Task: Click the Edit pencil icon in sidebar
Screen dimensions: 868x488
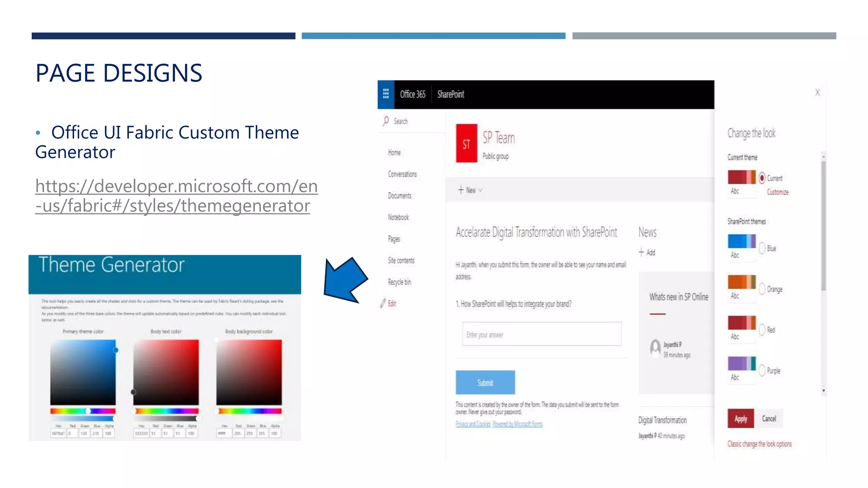Action: click(x=383, y=303)
